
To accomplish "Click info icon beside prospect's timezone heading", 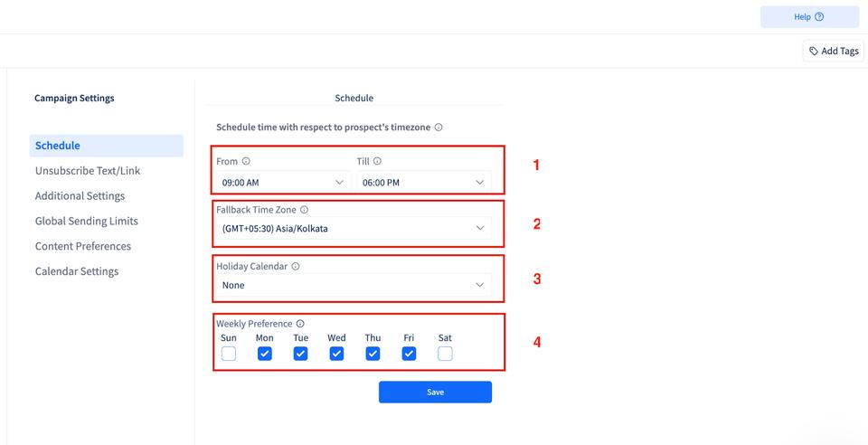I will coord(439,128).
